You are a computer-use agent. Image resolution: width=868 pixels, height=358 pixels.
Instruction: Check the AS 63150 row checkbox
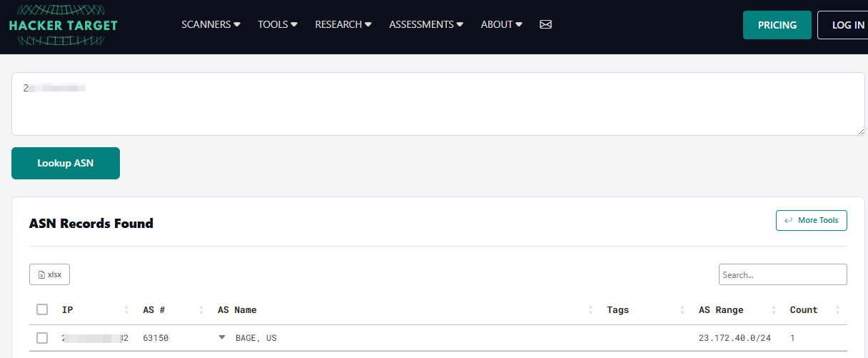42,338
